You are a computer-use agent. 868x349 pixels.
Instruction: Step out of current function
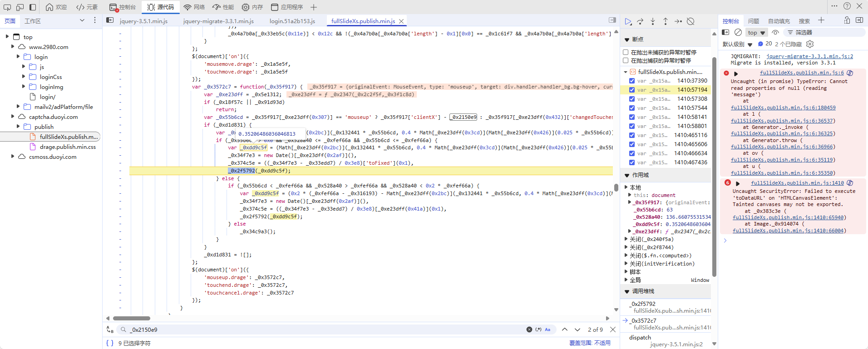tap(666, 21)
